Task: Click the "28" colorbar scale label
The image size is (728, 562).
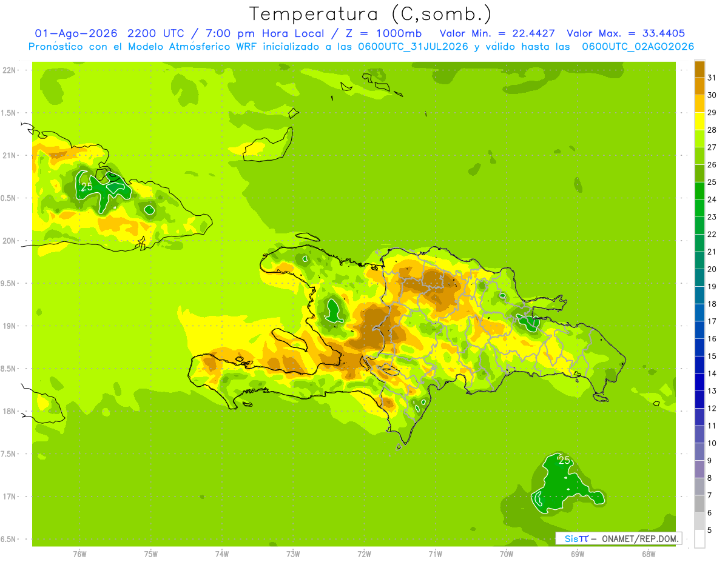Action: pyautogui.click(x=712, y=129)
